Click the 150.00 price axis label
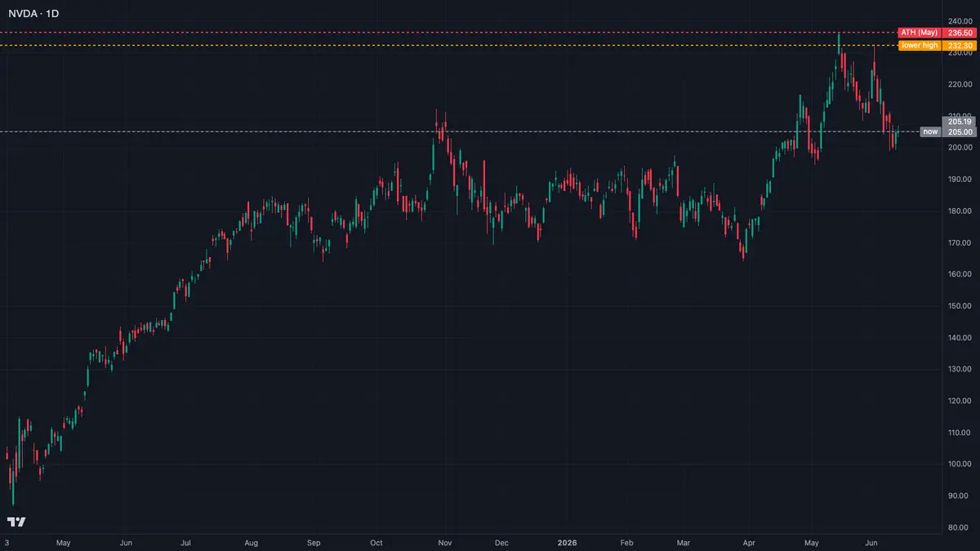The image size is (980, 551). click(x=960, y=306)
